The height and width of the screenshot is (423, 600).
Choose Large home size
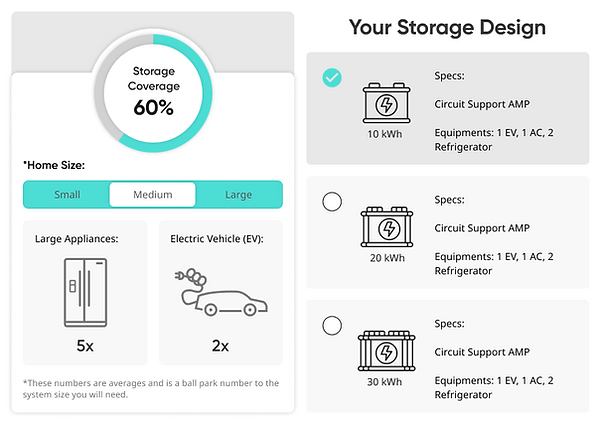238,194
